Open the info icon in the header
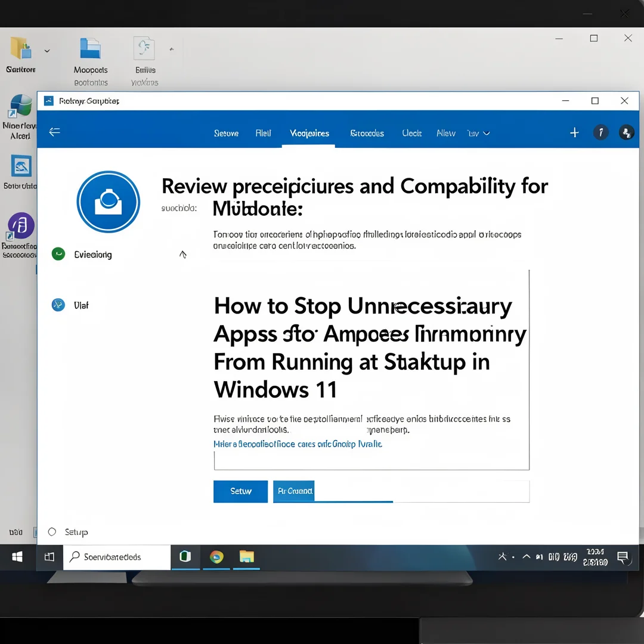 [600, 132]
